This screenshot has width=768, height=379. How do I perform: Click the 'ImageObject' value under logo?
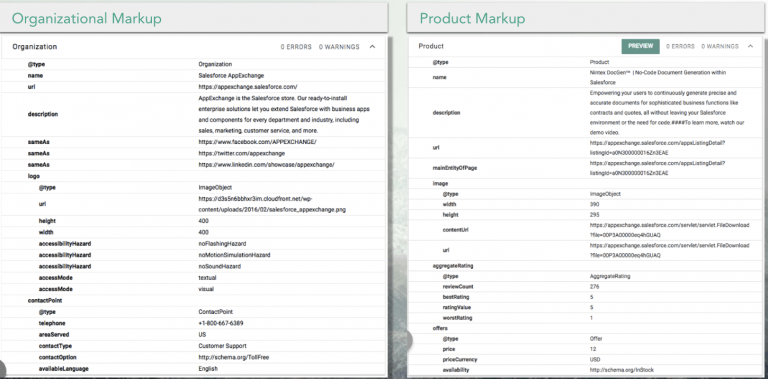[215, 188]
